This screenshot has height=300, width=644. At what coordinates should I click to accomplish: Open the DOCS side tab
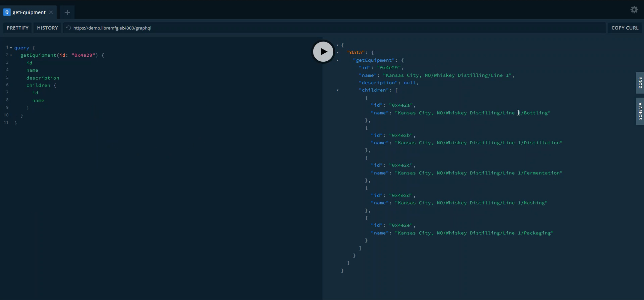coord(640,83)
